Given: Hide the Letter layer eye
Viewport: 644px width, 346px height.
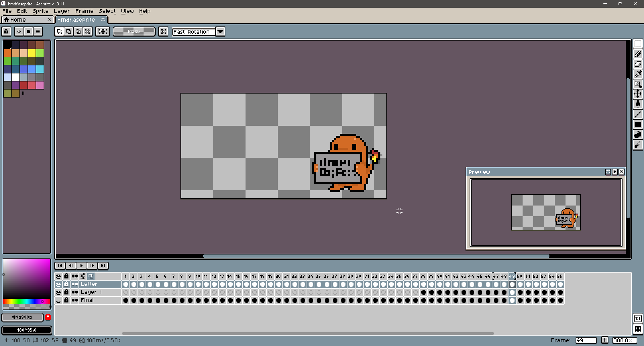Looking at the screenshot, I should click(x=58, y=284).
